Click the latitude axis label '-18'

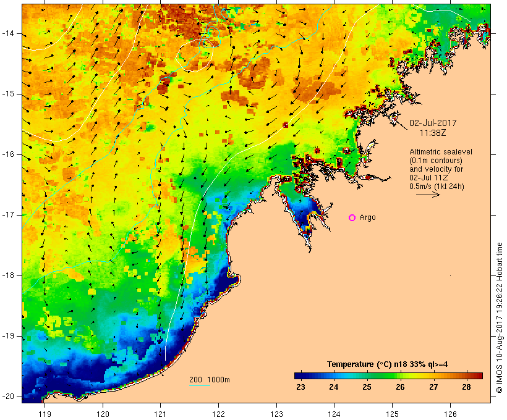pyautogui.click(x=8, y=275)
